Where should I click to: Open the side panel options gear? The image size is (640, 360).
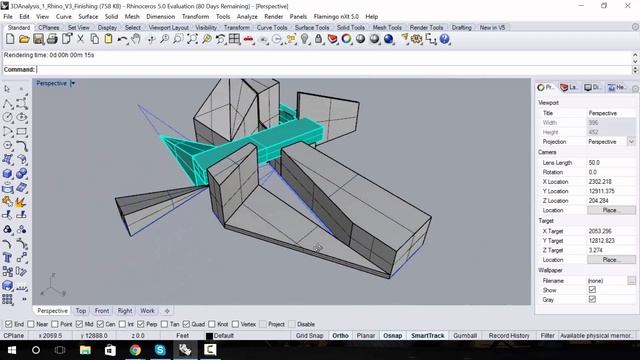point(636,89)
